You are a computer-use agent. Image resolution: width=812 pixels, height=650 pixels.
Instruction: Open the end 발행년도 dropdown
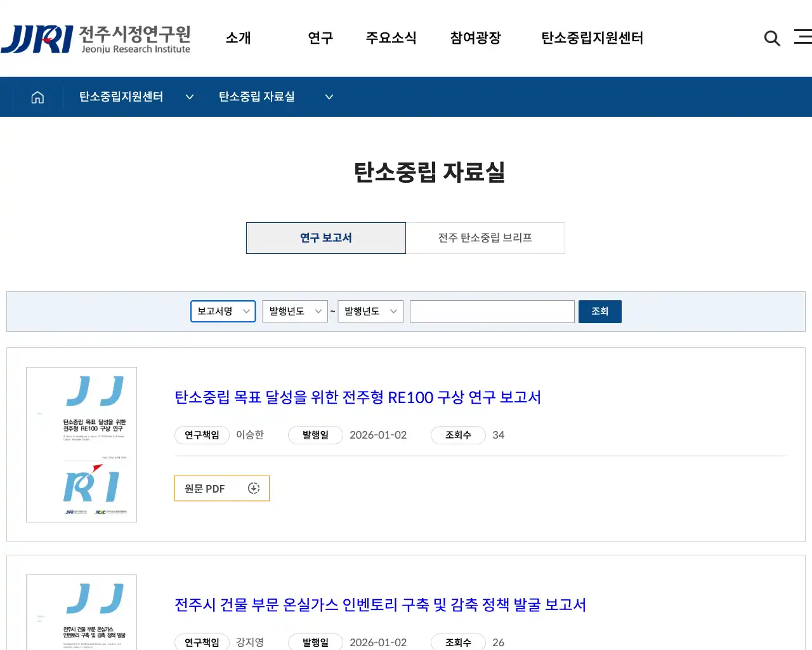pos(370,312)
